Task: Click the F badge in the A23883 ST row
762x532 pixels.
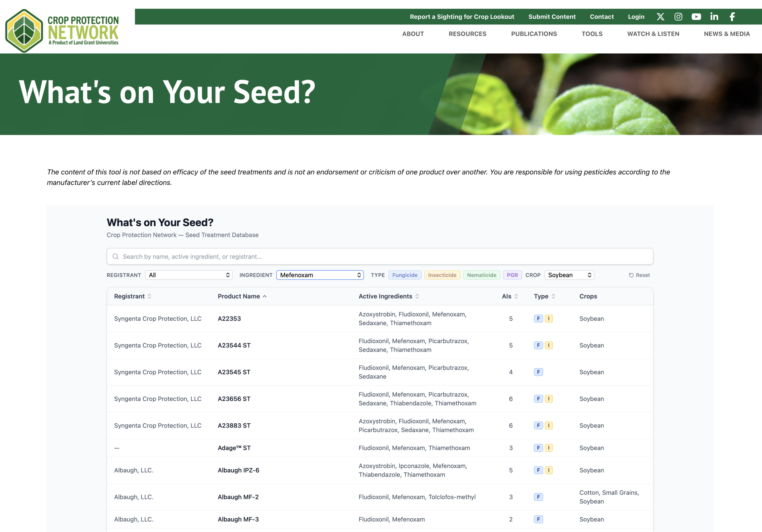Action: (538, 425)
